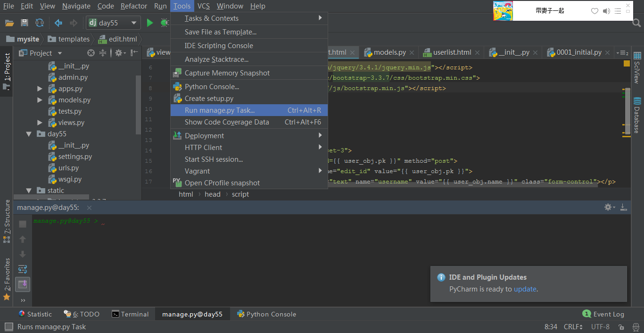Open the Database side panel

pyautogui.click(x=637, y=115)
